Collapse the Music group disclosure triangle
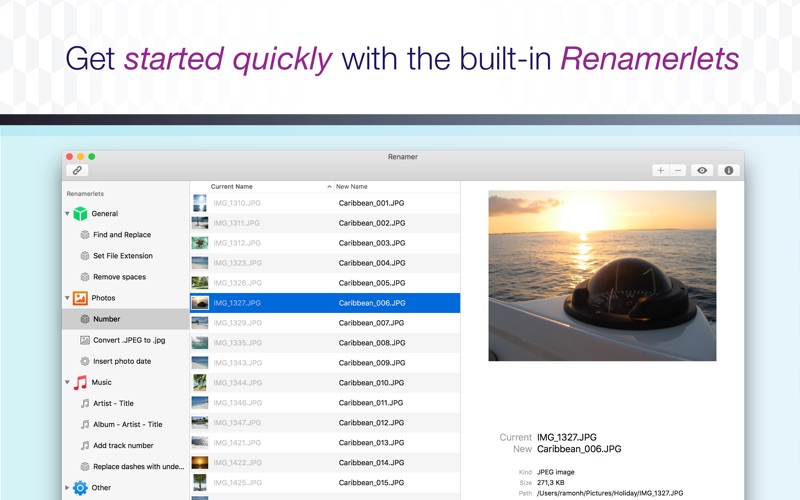 pyautogui.click(x=68, y=383)
